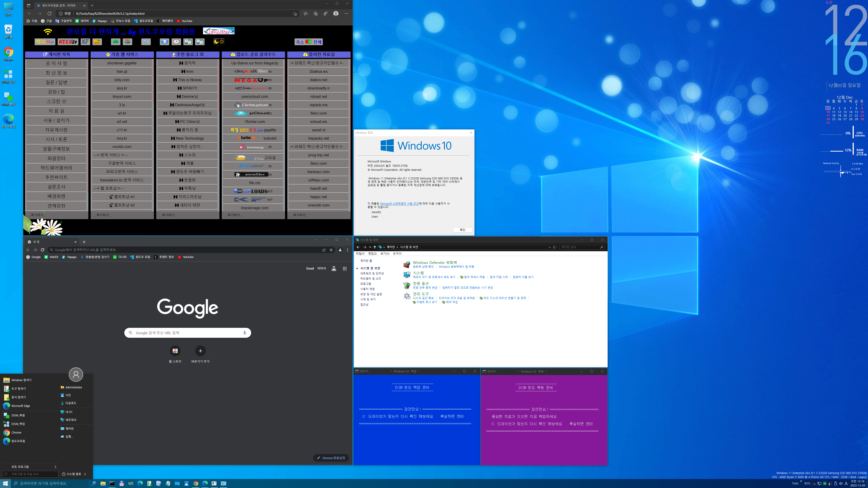This screenshot has width=868, height=488.
Task: Expand Control Panel address bar history dropdown
Action: [x=550, y=247]
